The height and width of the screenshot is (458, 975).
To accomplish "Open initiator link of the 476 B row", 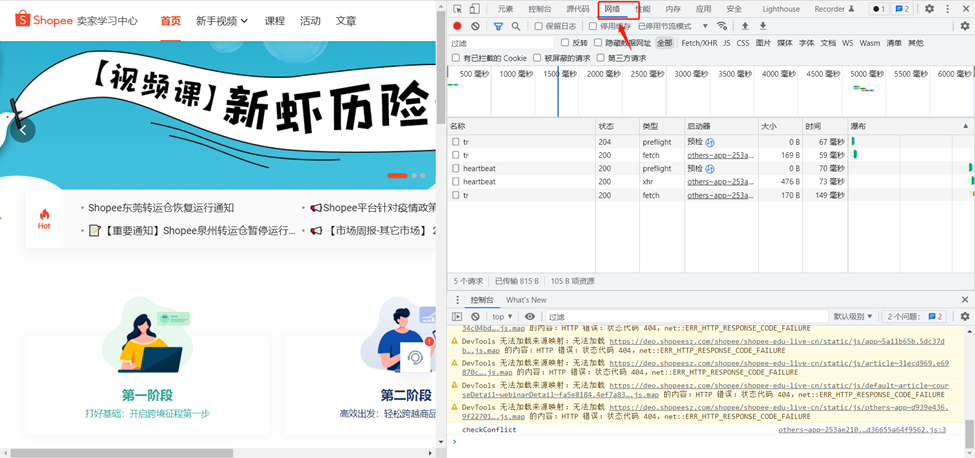I will (x=721, y=181).
